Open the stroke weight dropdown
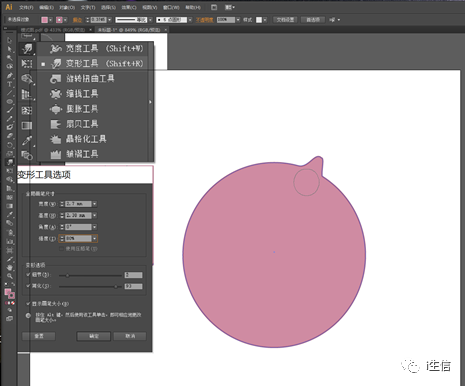This screenshot has width=465, height=386. pos(110,20)
